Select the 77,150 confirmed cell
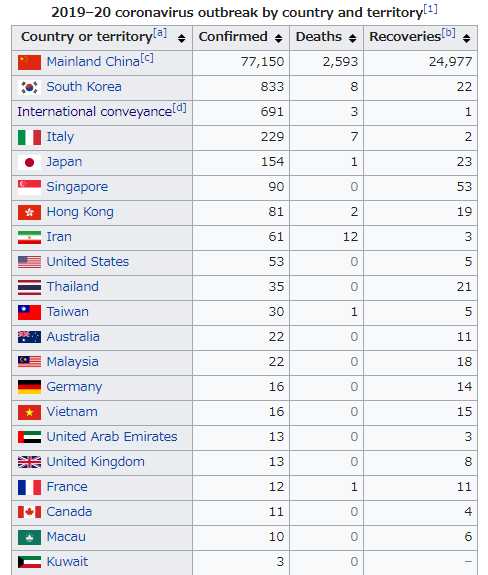 (241, 63)
